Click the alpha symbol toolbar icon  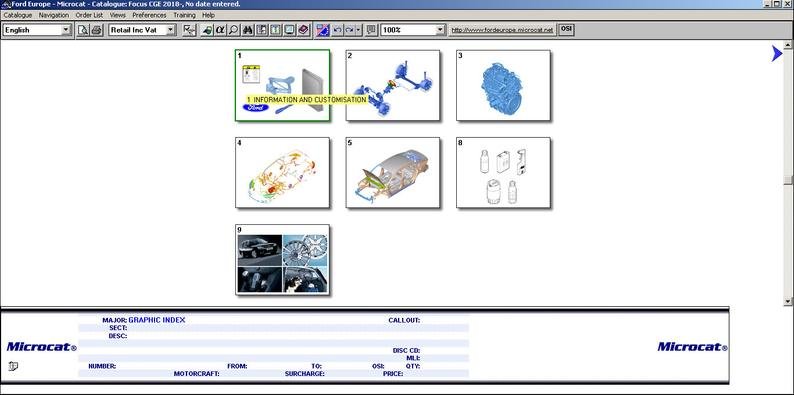[220, 30]
